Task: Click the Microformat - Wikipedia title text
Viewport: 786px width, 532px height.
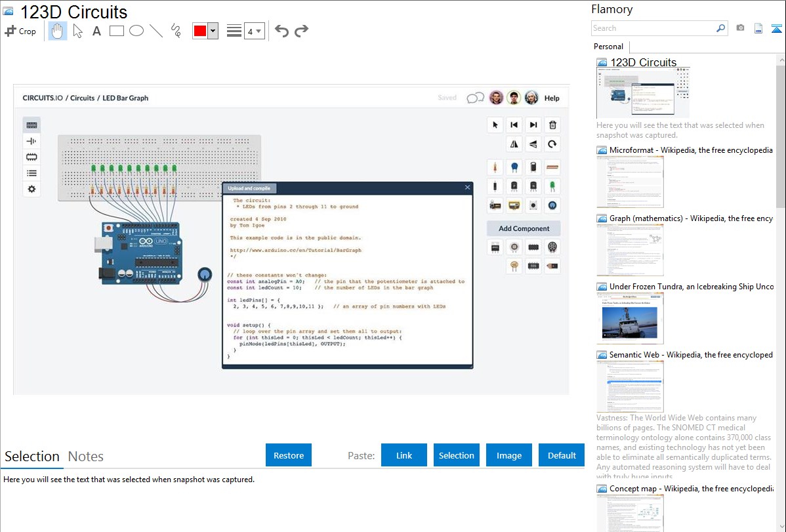Action: coord(691,150)
